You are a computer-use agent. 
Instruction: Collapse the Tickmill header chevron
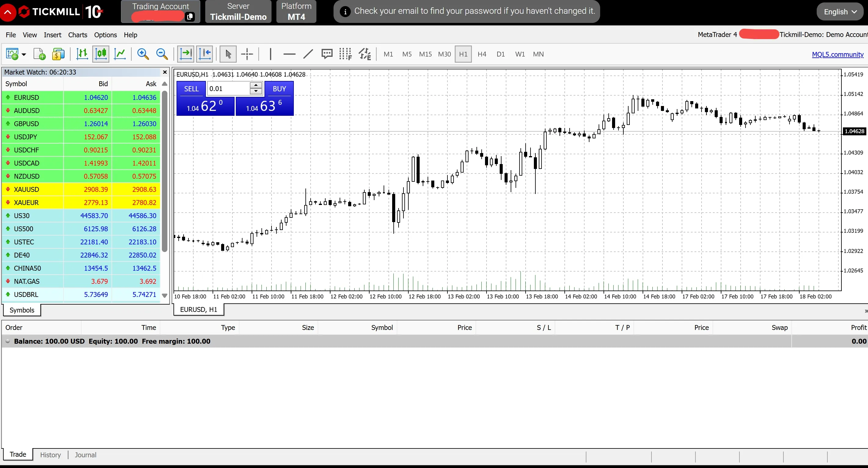[x=8, y=12]
